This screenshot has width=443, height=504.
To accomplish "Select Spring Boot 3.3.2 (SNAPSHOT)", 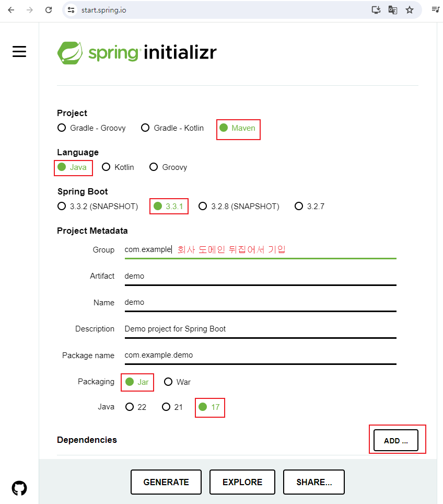I will 98,206.
